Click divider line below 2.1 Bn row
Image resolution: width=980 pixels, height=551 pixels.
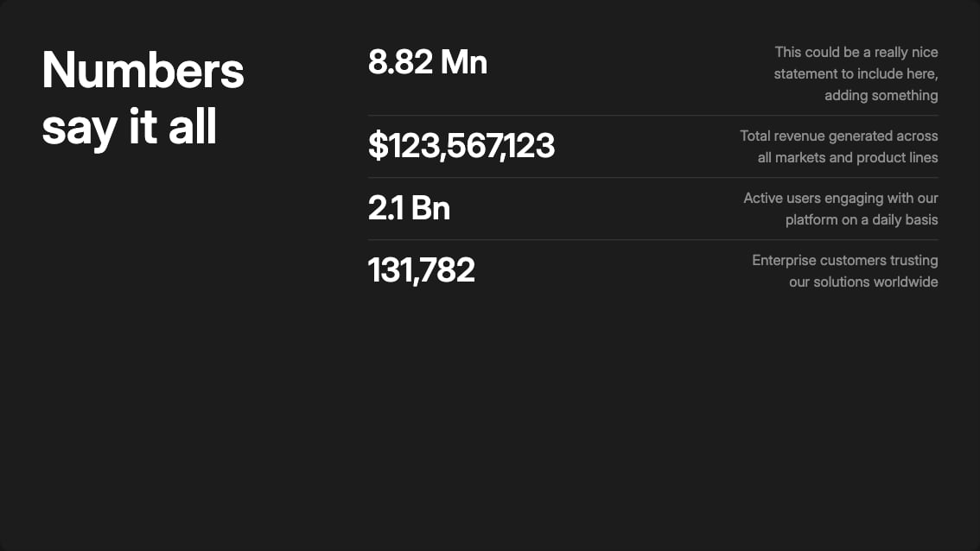click(x=653, y=240)
